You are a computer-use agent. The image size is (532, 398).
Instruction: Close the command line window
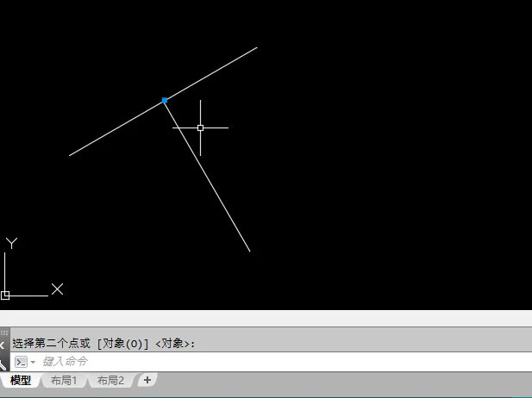click(2, 345)
